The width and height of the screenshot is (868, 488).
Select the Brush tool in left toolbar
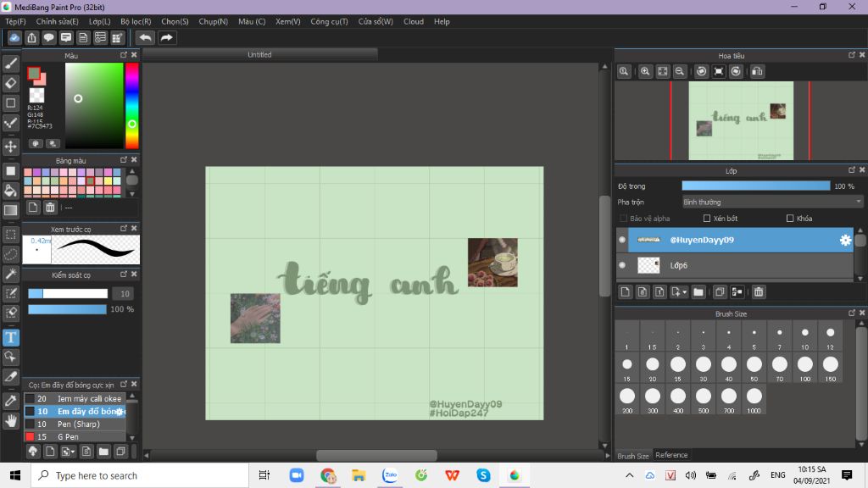click(x=10, y=64)
